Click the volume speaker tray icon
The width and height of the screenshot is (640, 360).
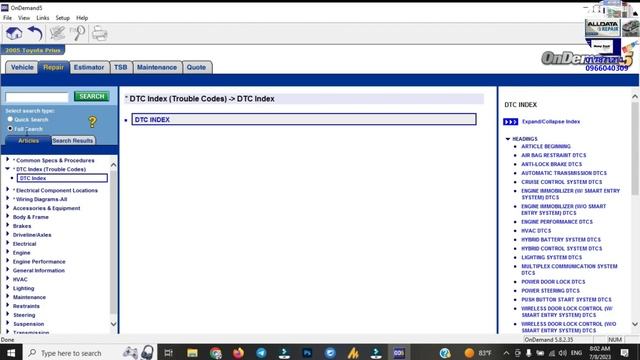click(562, 353)
